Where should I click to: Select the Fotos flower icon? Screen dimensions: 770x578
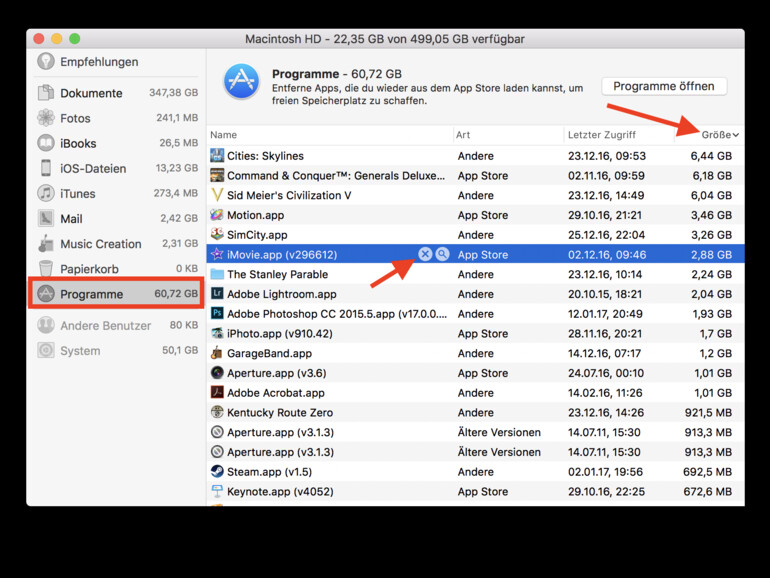pos(46,118)
